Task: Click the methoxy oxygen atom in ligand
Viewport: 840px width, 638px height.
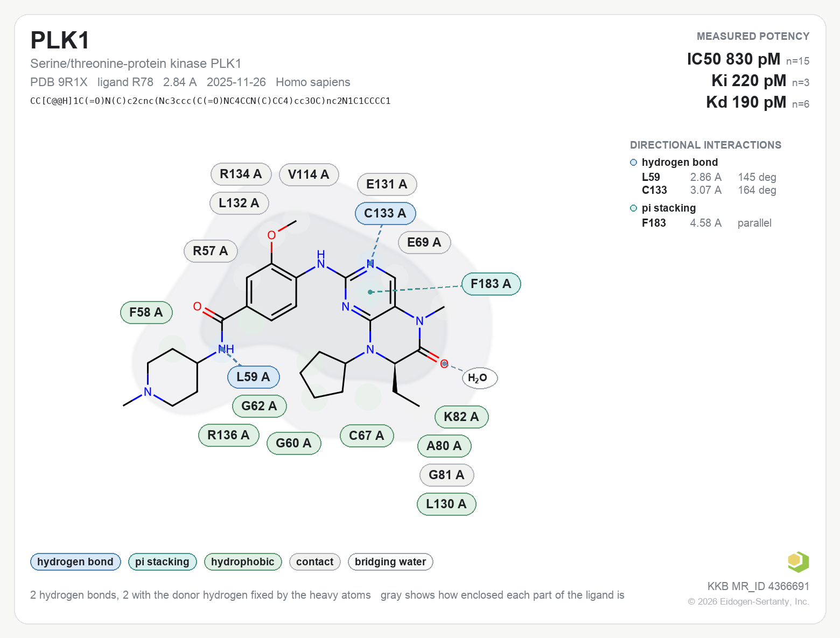Action: (x=271, y=235)
